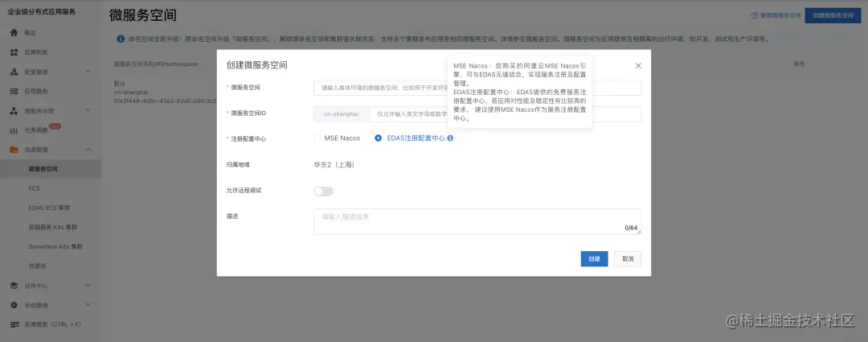Open the 管理微服务空间 link
This screenshot has height=342, width=868.
click(780, 15)
